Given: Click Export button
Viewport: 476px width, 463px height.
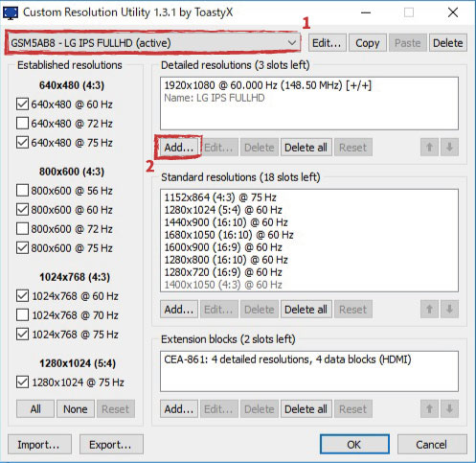Looking at the screenshot, I should pyautogui.click(x=111, y=445).
